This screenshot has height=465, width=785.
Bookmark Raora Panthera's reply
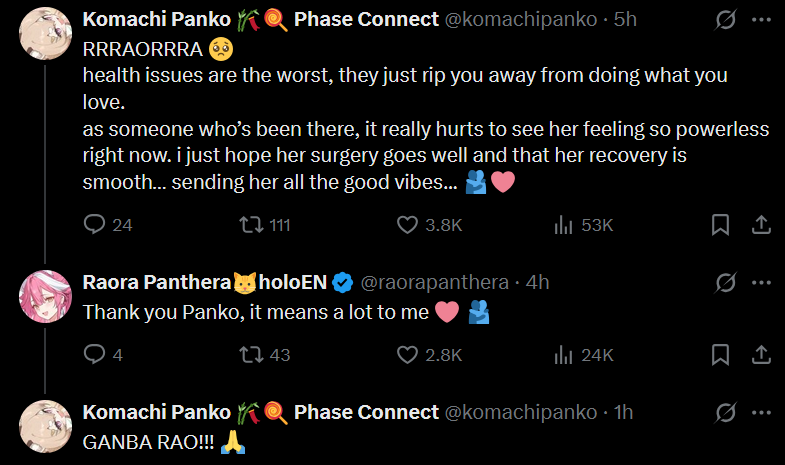[x=719, y=354]
